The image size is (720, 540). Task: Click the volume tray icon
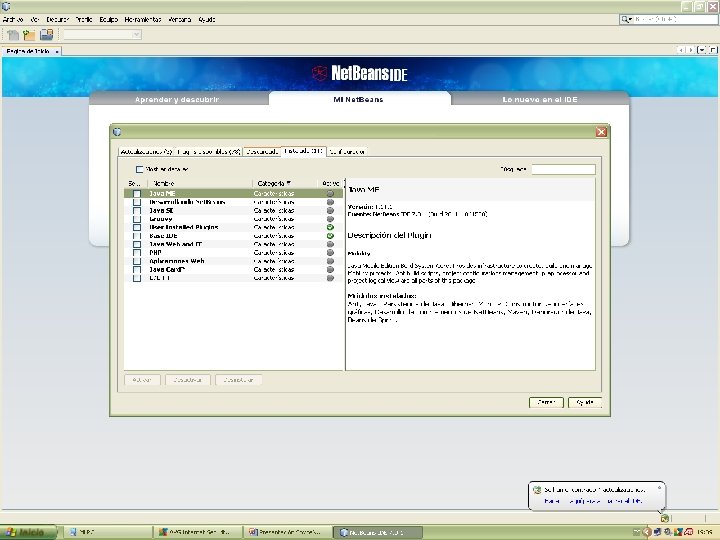(x=667, y=532)
